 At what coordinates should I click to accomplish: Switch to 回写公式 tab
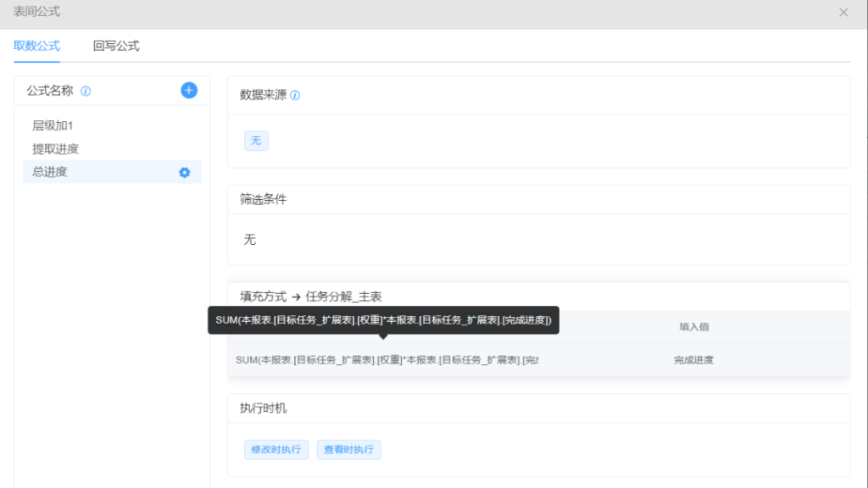(115, 46)
